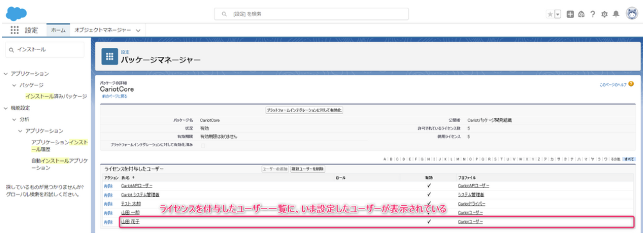This screenshot has height=234, width=644.
Task: Click the インストール quick find box
Action: pyautogui.click(x=45, y=49)
